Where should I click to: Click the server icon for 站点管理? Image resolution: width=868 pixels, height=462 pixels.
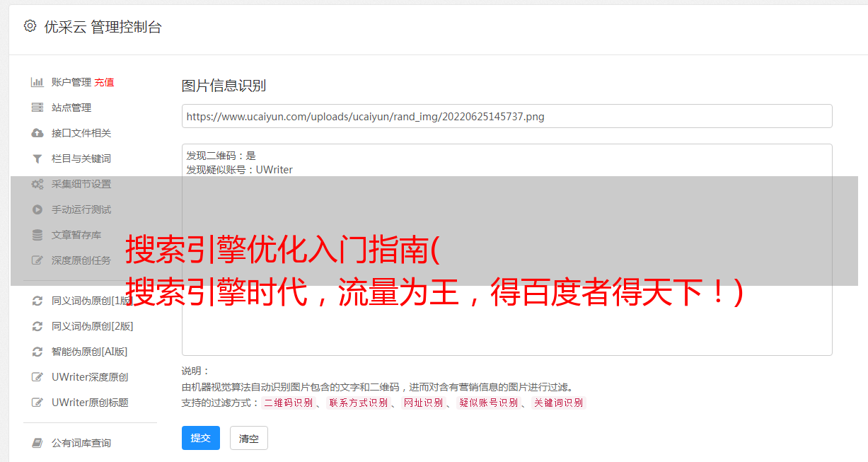[37, 108]
